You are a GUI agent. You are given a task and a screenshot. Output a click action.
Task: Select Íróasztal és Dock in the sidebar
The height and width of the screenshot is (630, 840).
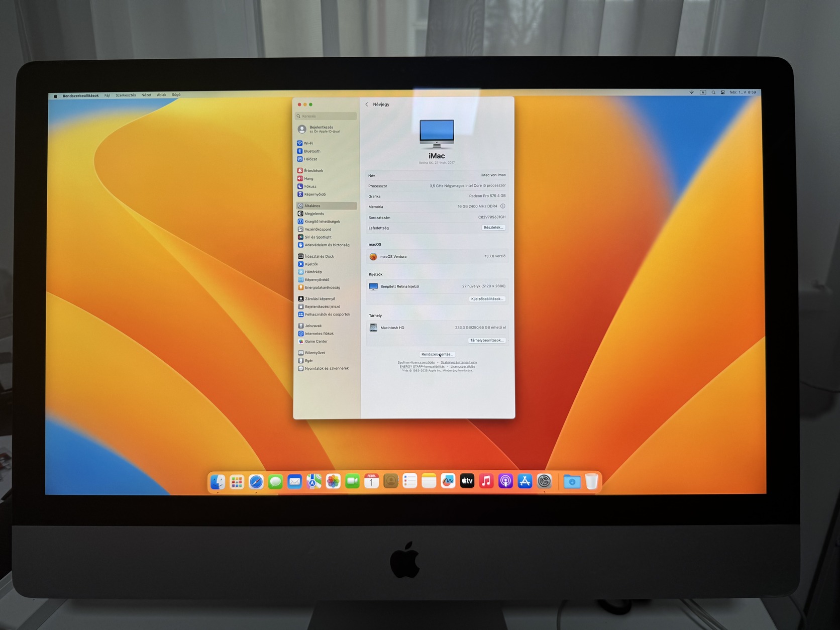326,256
